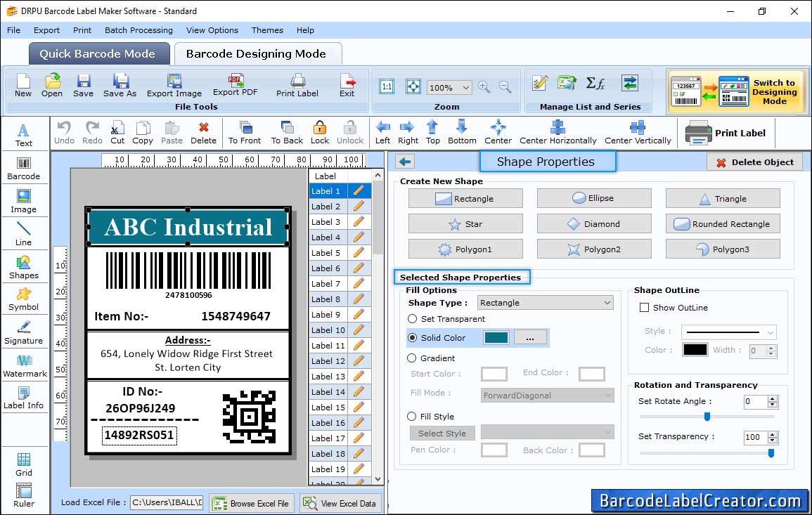This screenshot has width=812, height=515.
Task: Click the back arrow in Shape Properties
Action: tap(405, 162)
